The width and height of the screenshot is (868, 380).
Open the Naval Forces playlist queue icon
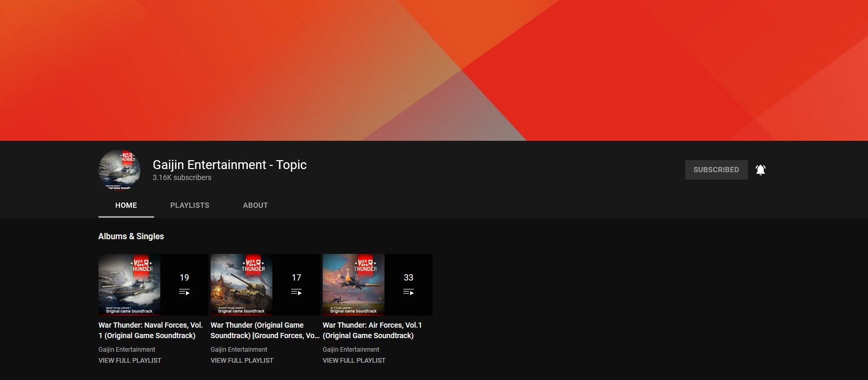tap(184, 292)
